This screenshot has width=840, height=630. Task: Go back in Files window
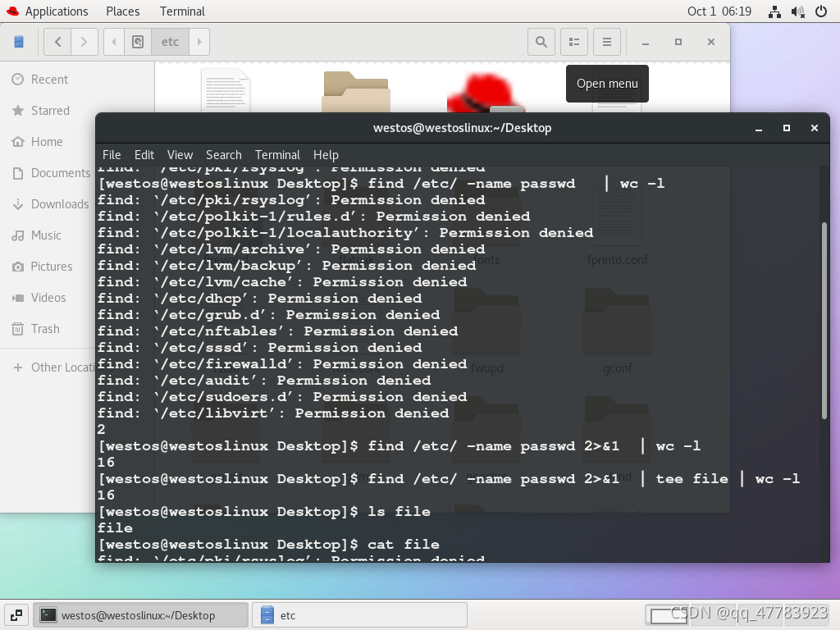[58, 42]
